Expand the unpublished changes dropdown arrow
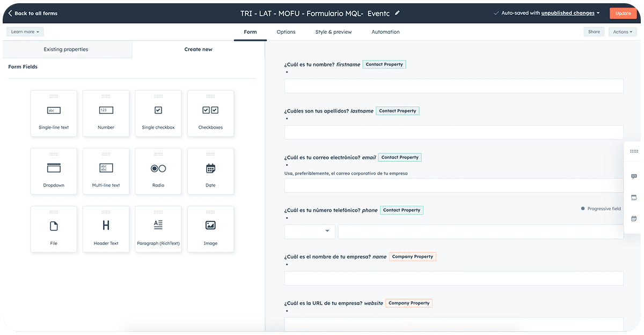 pyautogui.click(x=598, y=13)
